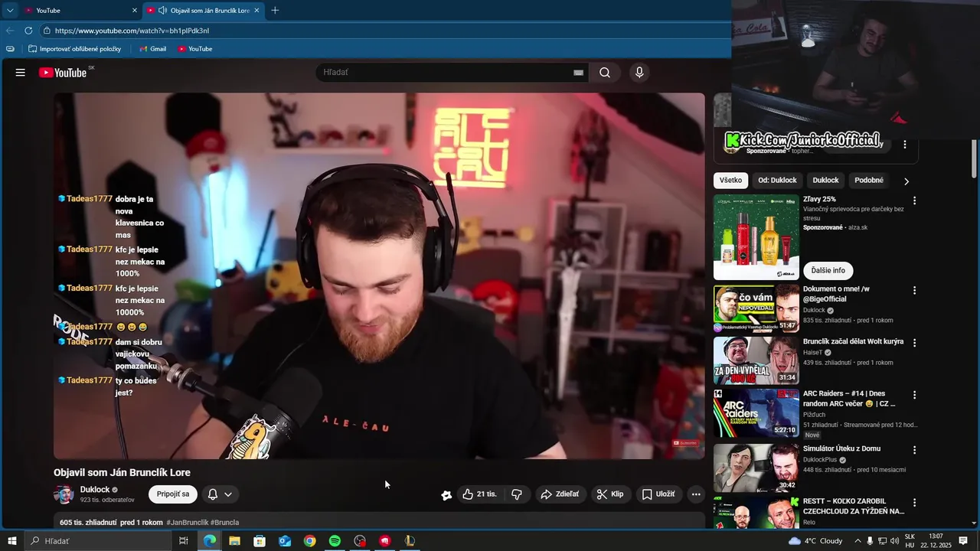Share the video via Zdieľať
Screen dimensions: 980x551
tap(560, 494)
